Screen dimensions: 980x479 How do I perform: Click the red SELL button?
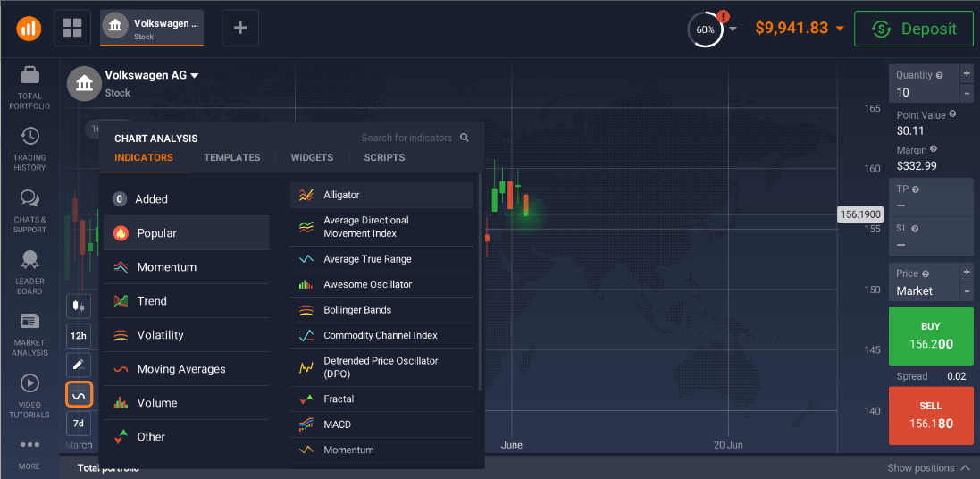coord(931,416)
